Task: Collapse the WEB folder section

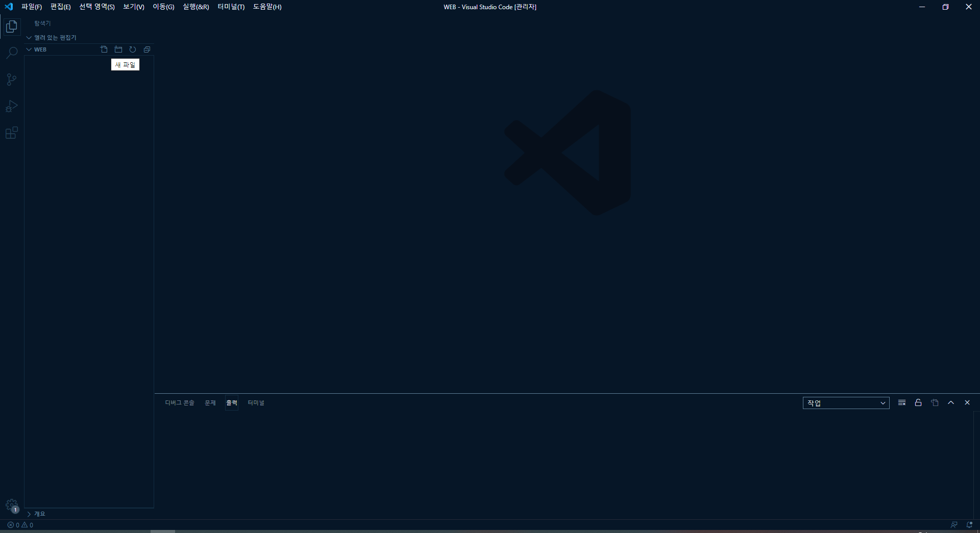Action: [40, 49]
